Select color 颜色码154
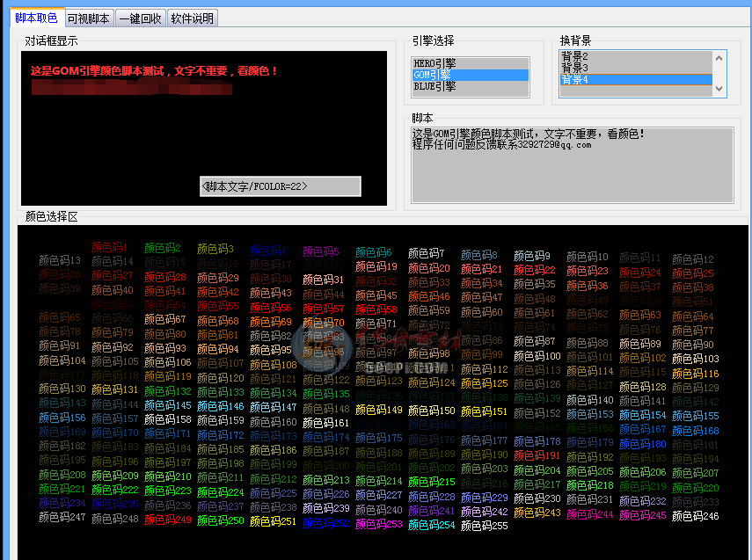This screenshot has height=560, width=752. [643, 415]
